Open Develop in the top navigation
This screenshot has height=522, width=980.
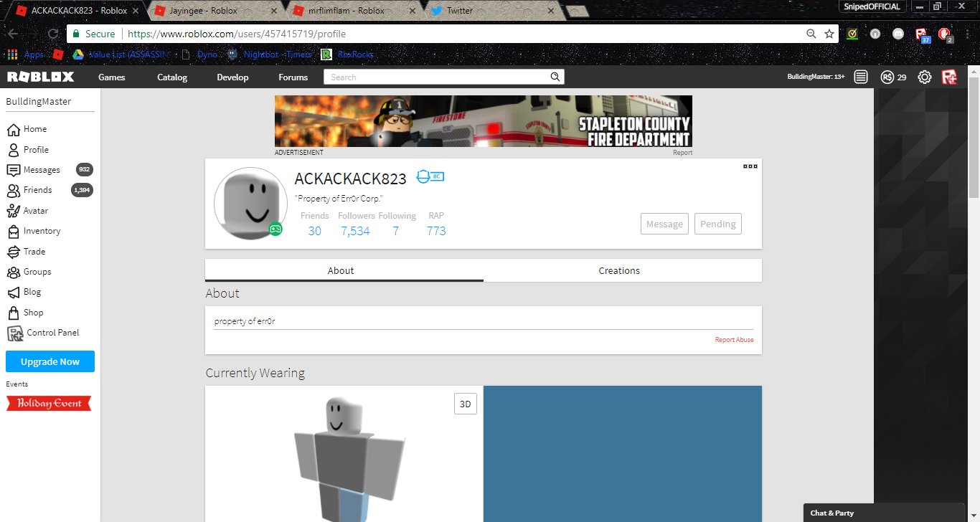[232, 77]
